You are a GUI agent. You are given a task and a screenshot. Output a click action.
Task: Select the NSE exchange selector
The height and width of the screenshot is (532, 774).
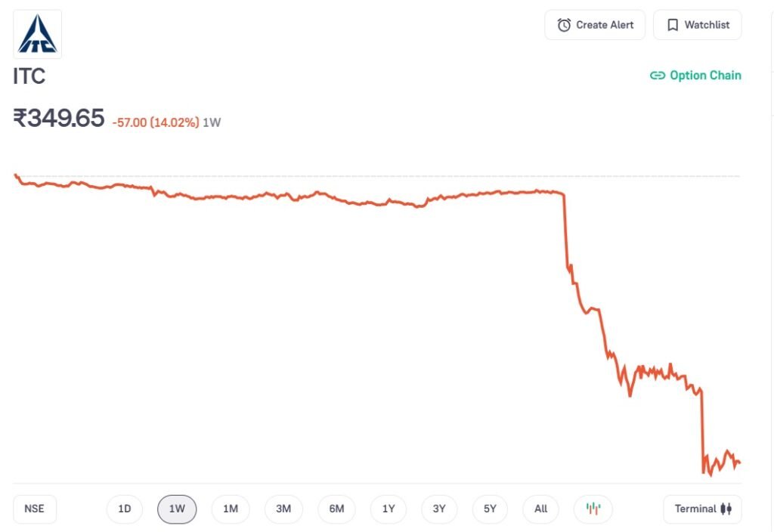pyautogui.click(x=35, y=509)
